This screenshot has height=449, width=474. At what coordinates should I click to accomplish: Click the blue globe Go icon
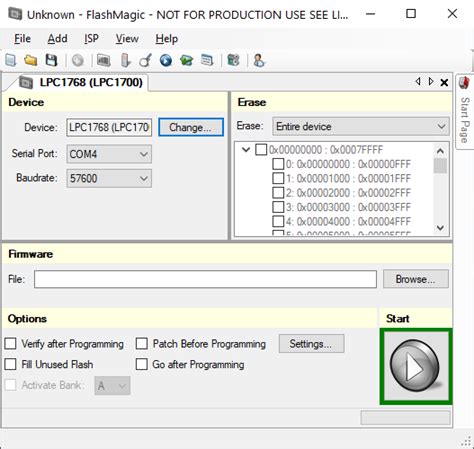pyautogui.click(x=166, y=61)
